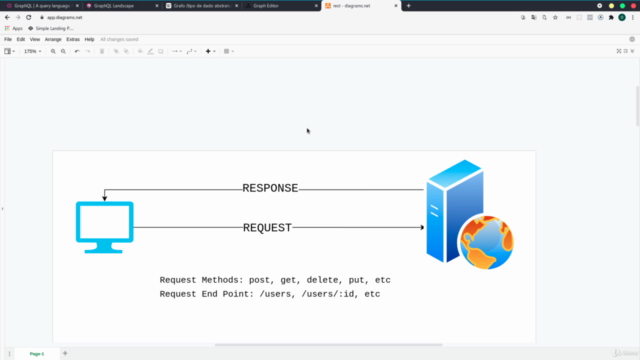Close the GraphQL Landscape tab
The width and height of the screenshot is (640, 360).
[157, 6]
